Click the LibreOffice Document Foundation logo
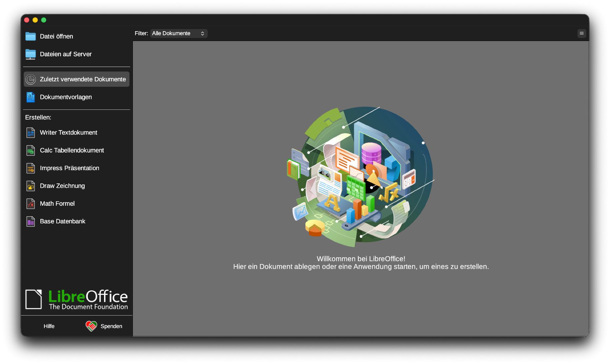 (x=77, y=300)
